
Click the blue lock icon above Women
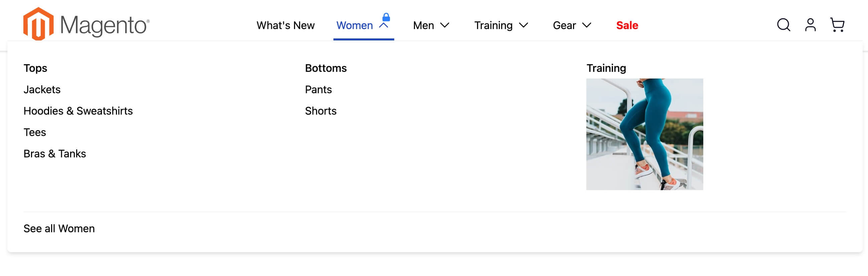pyautogui.click(x=386, y=17)
